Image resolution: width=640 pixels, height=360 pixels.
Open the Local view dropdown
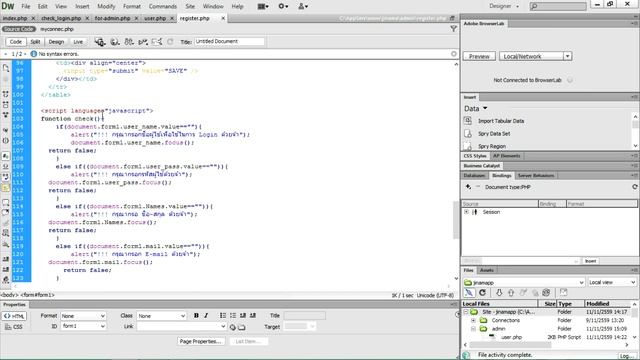point(612,282)
